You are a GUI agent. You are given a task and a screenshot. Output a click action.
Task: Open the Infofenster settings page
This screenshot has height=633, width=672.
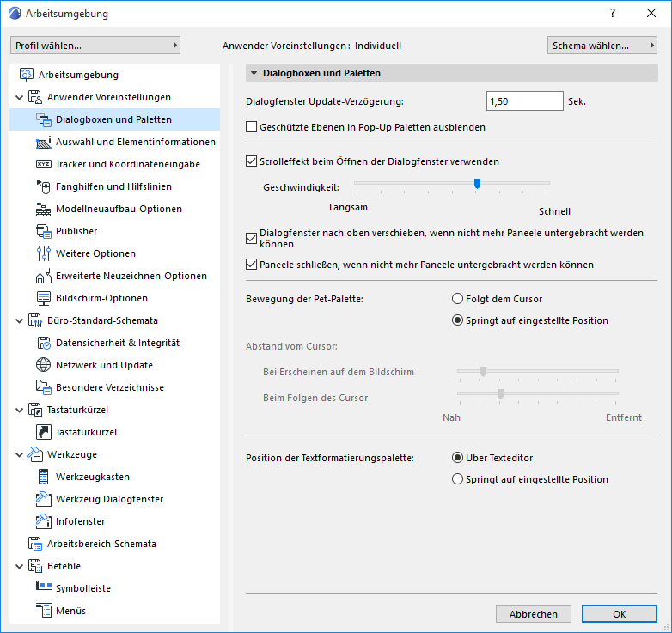80,521
